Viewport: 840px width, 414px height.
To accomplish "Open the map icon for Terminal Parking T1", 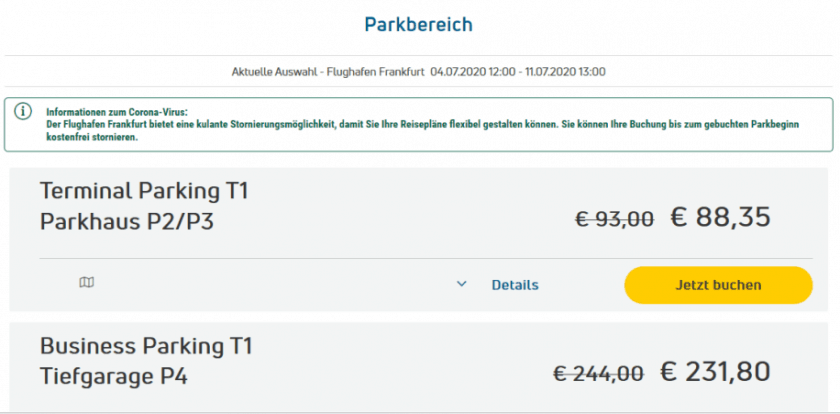I will (x=86, y=283).
